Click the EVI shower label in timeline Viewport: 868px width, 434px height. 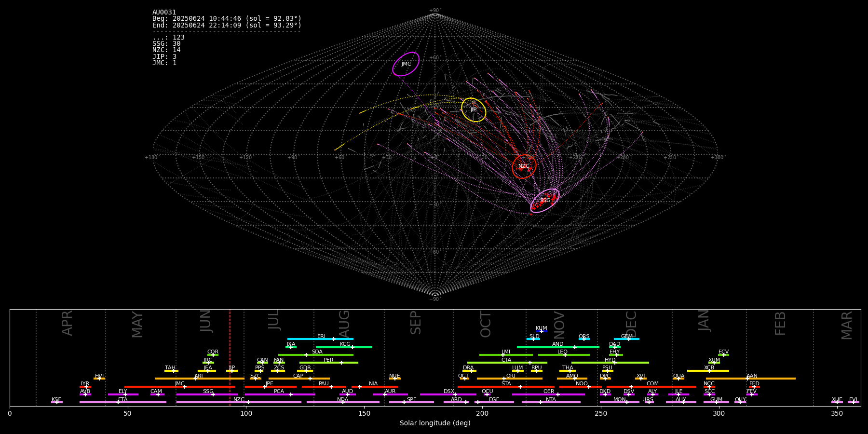(x=853, y=400)
